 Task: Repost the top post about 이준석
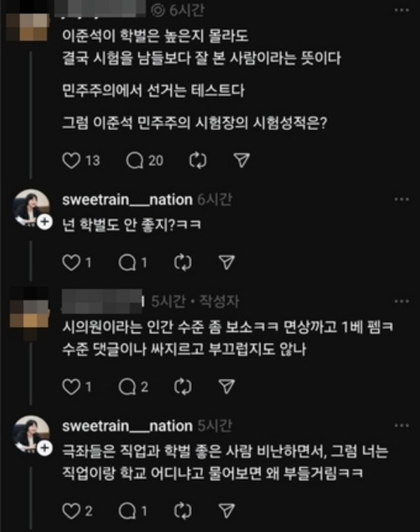click(x=197, y=160)
